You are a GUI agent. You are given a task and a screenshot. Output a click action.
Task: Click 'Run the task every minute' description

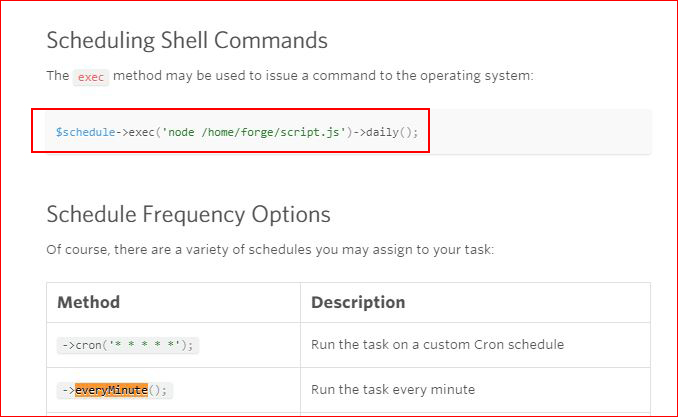pos(393,390)
